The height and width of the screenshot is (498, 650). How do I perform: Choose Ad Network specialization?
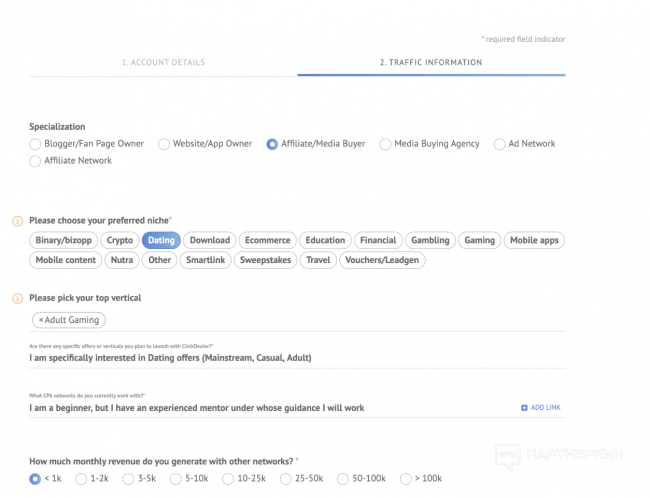click(x=500, y=144)
